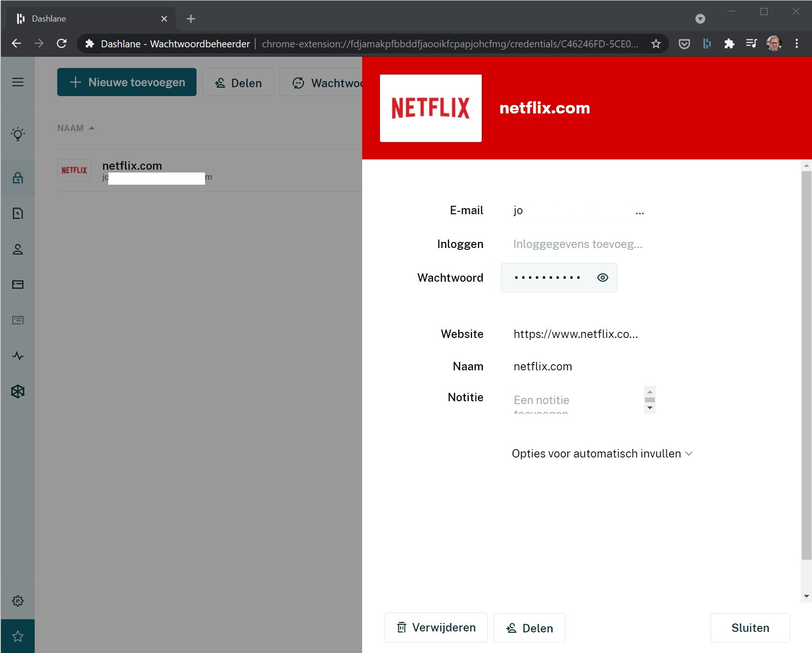Open the Chrome three-dot menu

[797, 44]
